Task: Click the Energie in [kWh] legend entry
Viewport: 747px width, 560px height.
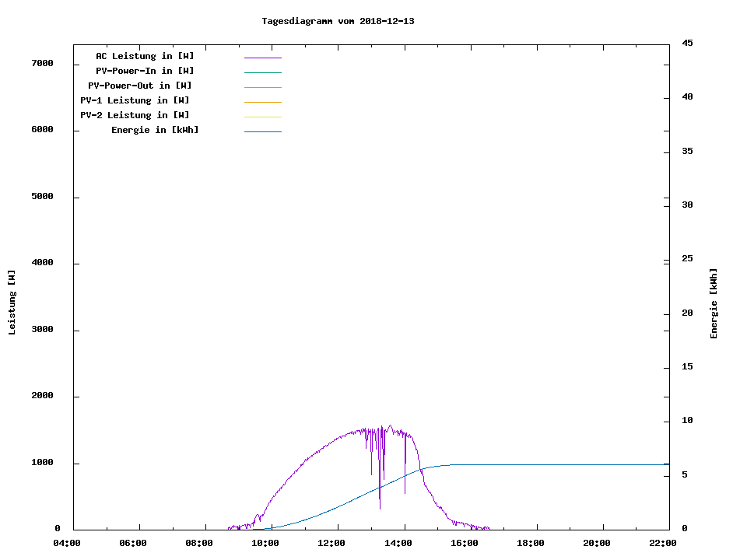Action: 155,130
